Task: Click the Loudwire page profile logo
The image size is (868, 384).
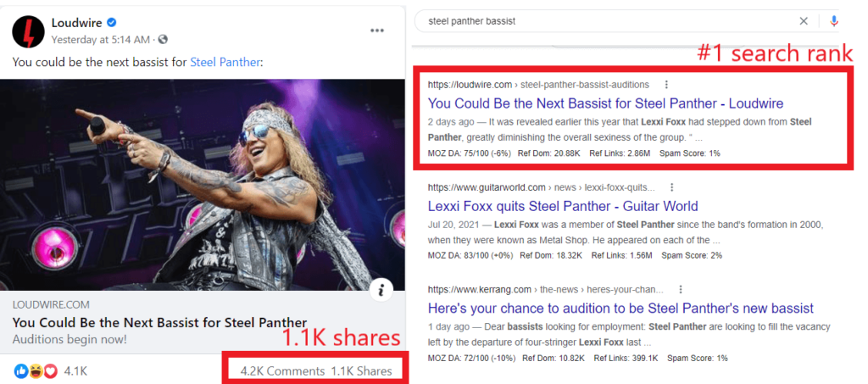Action: click(28, 31)
